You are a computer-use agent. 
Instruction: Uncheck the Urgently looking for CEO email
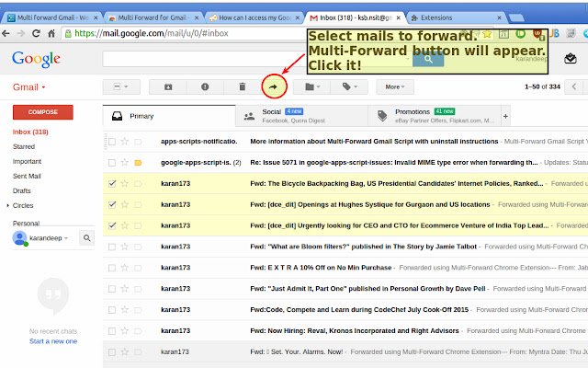coord(112,225)
